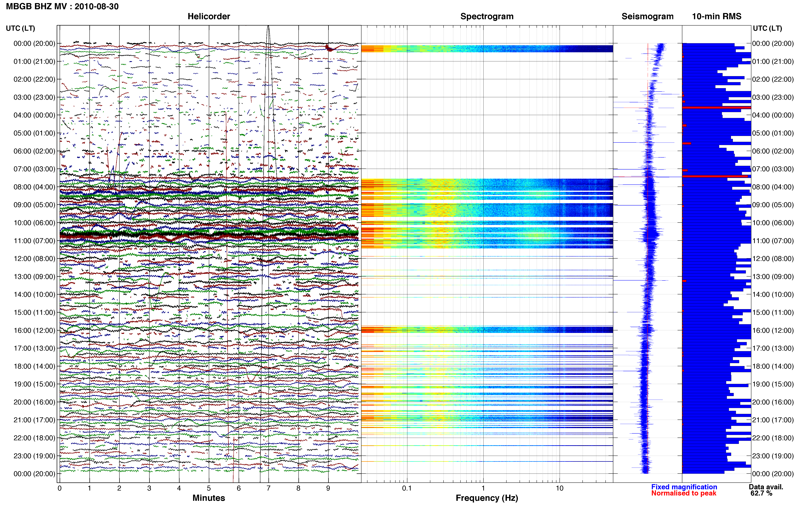
Task: Click the red Normalised to peak legend text
Action: pyautogui.click(x=684, y=493)
